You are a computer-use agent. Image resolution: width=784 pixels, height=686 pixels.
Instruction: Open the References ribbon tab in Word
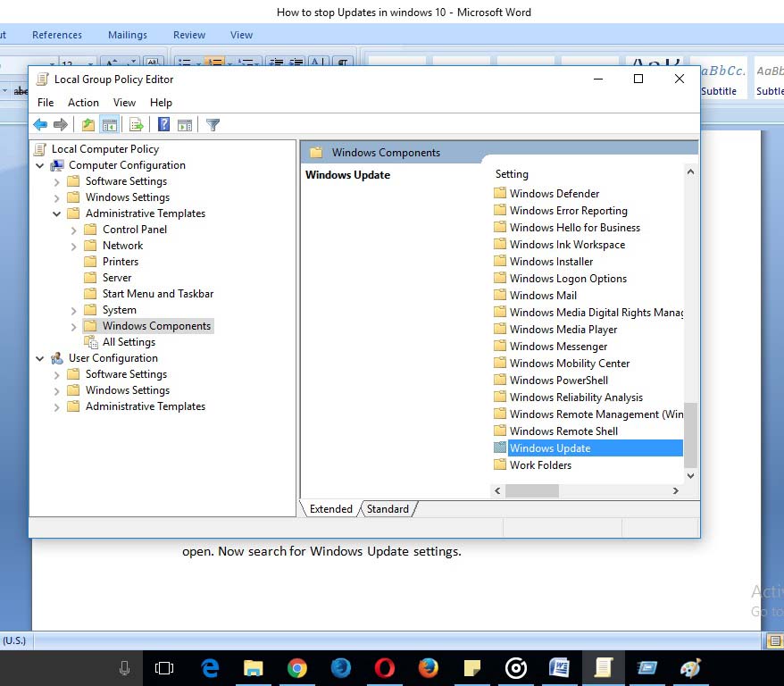tap(57, 35)
